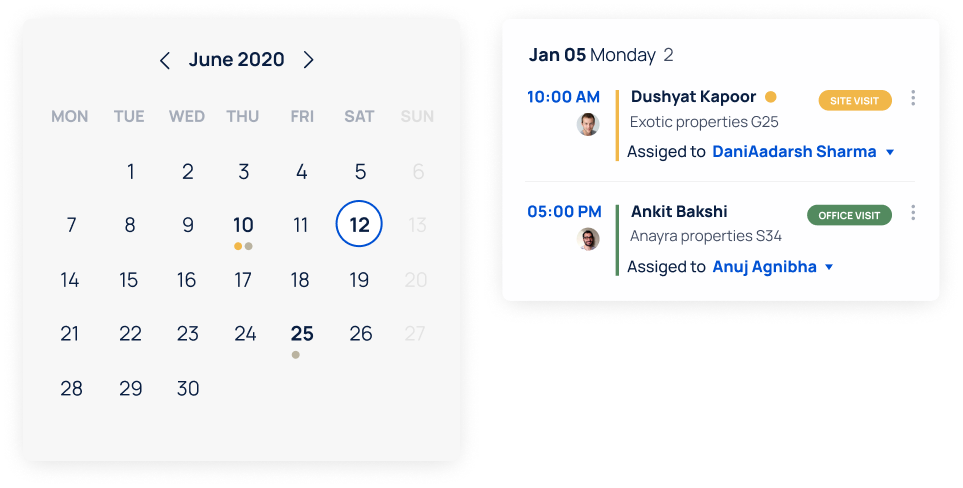Go to previous month using left chevron
This screenshot has width=963, height=488.
coord(165,61)
